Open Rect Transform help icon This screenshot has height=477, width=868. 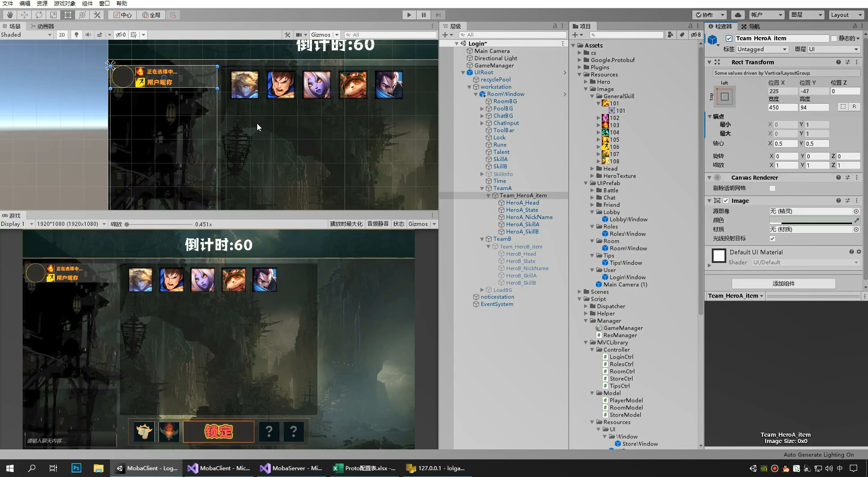pyautogui.click(x=839, y=62)
